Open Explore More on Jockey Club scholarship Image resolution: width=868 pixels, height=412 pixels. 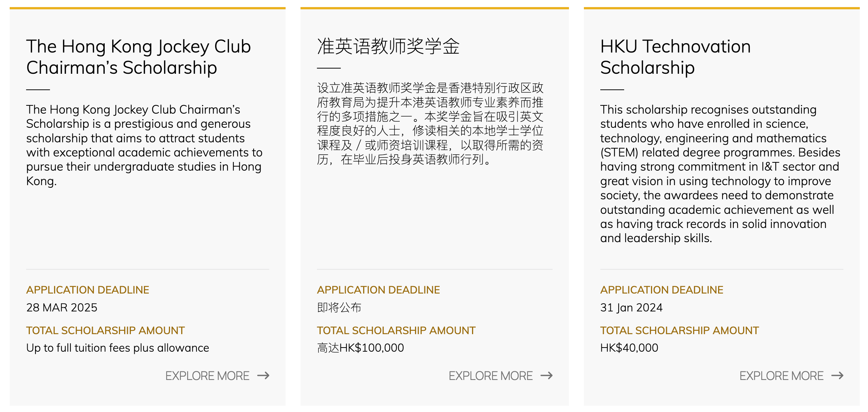coord(207,376)
